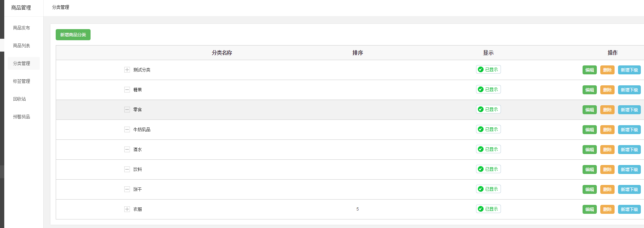Add subcategory under 饮料 with 新增下级

(x=629, y=170)
